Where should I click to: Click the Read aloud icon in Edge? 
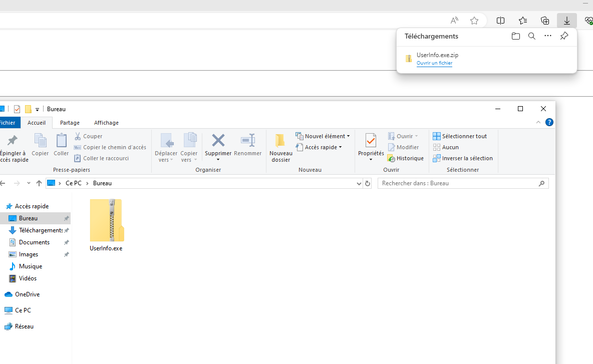tap(454, 21)
